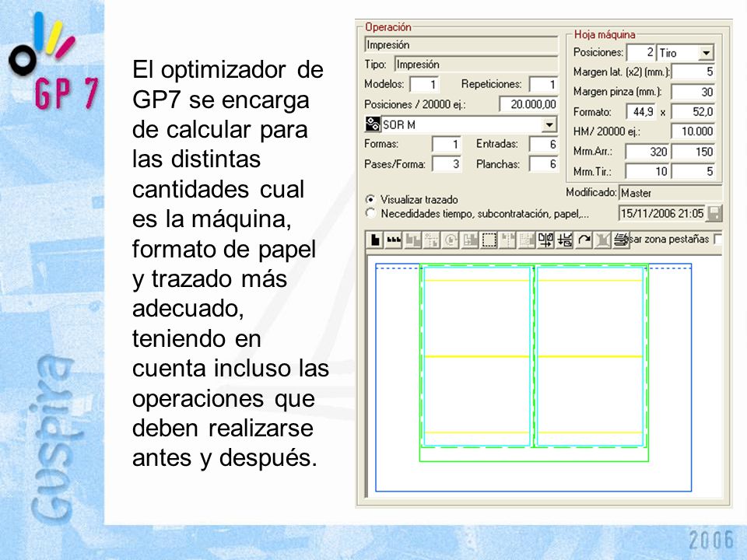Click the Mrm.Tir. field showing 10

coord(647,171)
